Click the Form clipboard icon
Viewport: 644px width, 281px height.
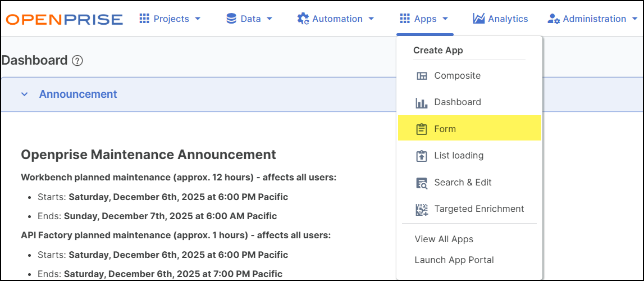tap(422, 129)
